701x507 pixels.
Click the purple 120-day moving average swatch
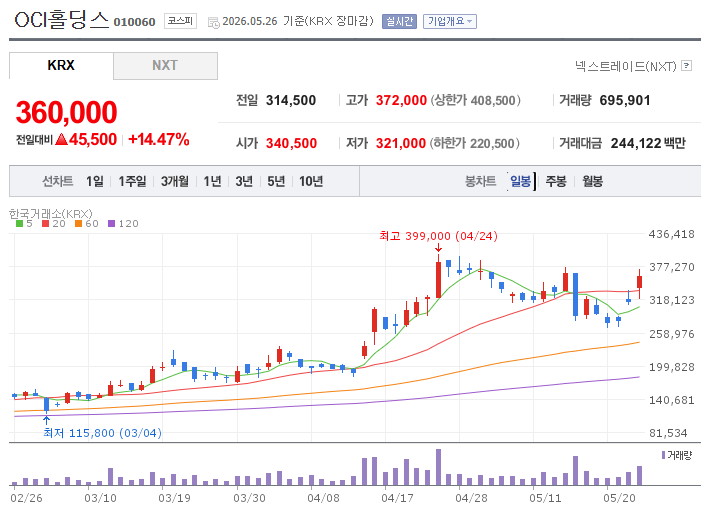[x=111, y=224]
